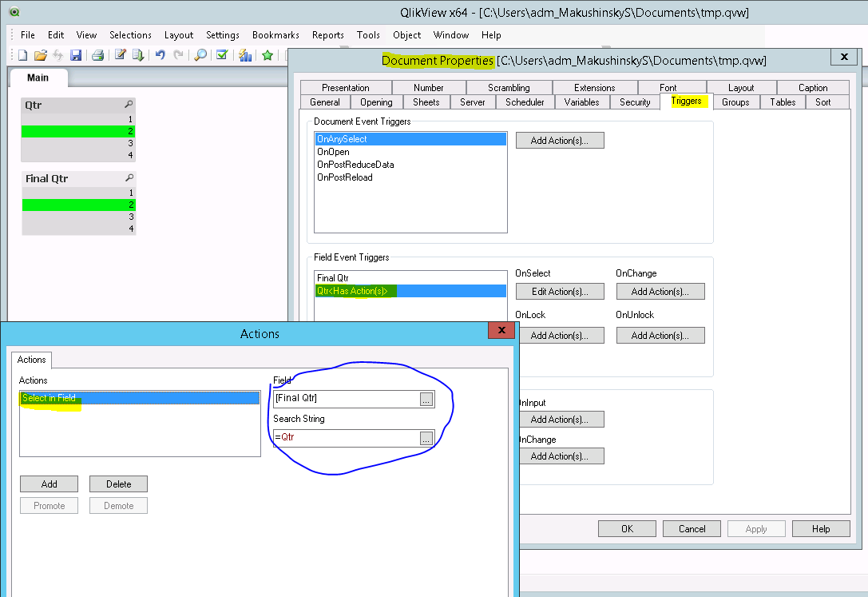This screenshot has width=868, height=597.
Task: Click the green star bookmark icon
Action: tap(268, 55)
